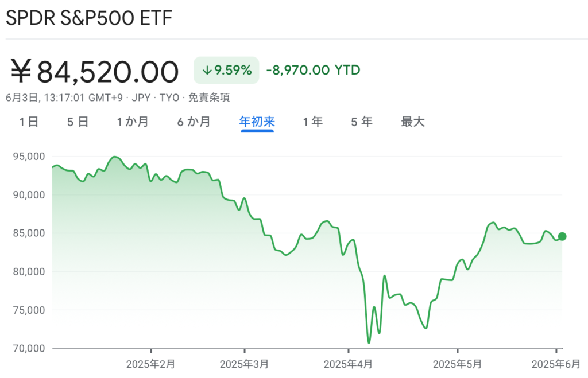
Task: Select the 年初来 YTD tab
Action: tap(257, 122)
